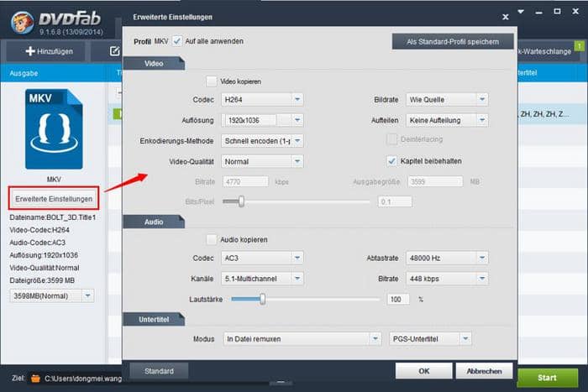Open the audio Codec AC3 dropdown
588x392 pixels.
pyautogui.click(x=262, y=259)
